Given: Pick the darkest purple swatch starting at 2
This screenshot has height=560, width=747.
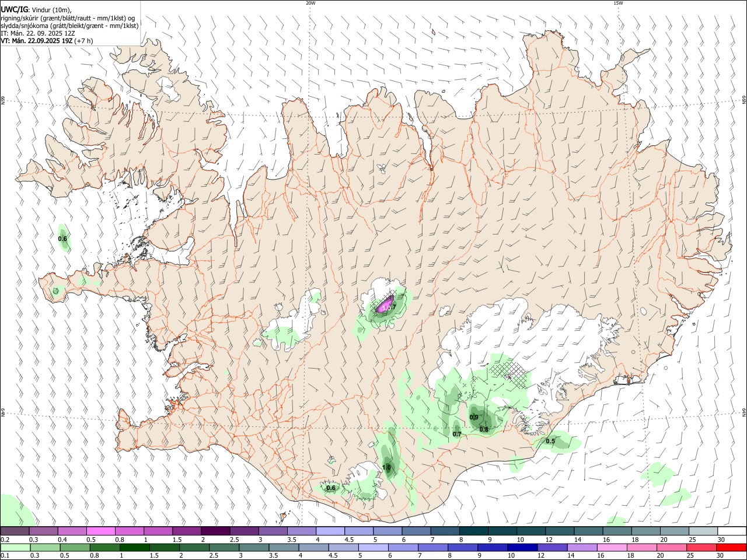Looking at the screenshot, I should (x=215, y=531).
